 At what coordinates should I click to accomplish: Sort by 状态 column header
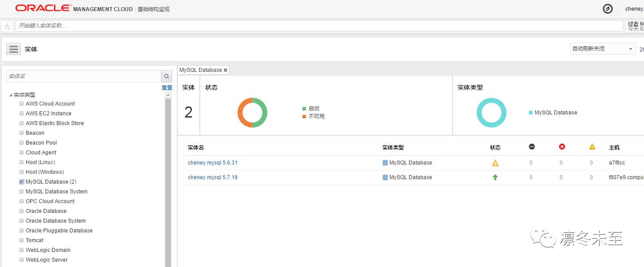pos(495,148)
